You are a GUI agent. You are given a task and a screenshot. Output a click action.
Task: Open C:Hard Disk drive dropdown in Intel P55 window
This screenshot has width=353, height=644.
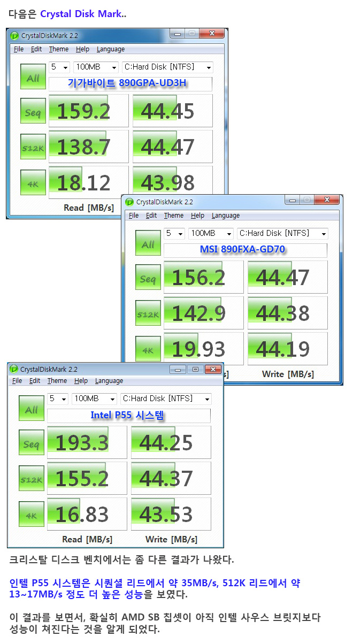(x=166, y=399)
